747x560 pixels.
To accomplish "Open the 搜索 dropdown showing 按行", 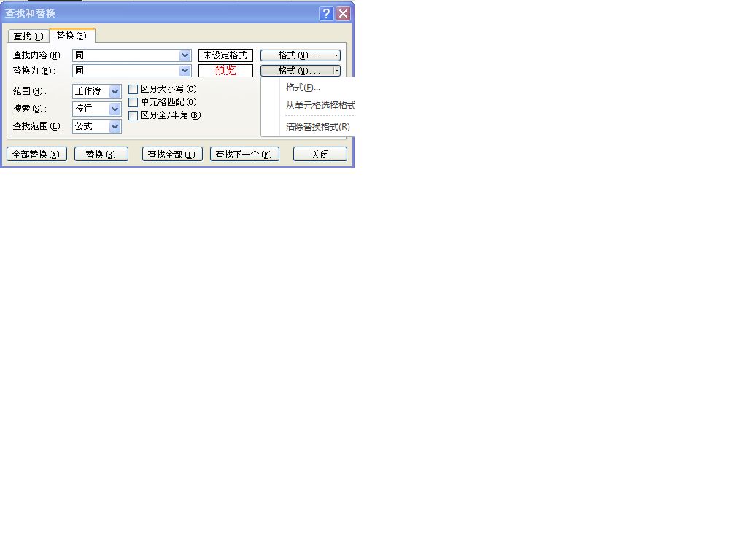I will click(115, 109).
